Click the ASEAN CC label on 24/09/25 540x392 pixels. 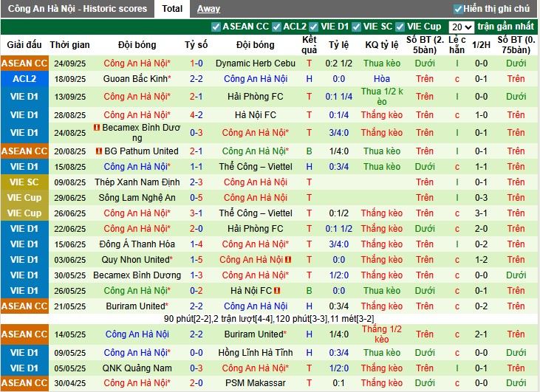(x=24, y=63)
